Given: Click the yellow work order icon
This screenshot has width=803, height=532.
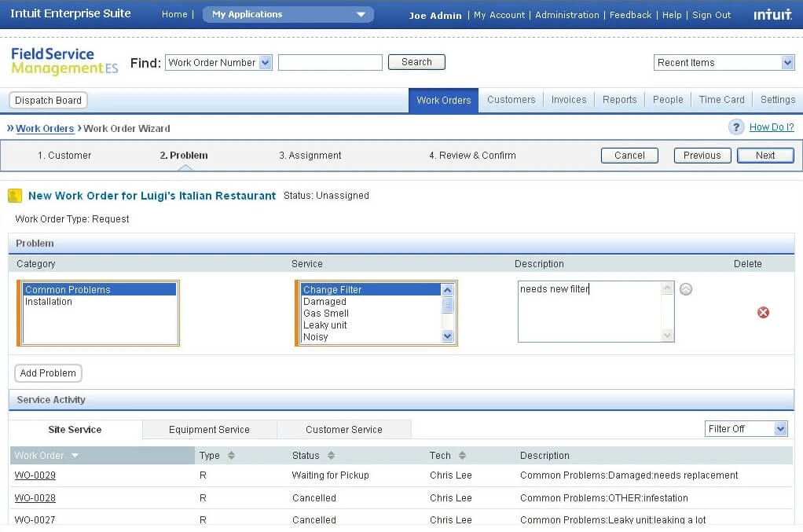Looking at the screenshot, I should point(15,196).
